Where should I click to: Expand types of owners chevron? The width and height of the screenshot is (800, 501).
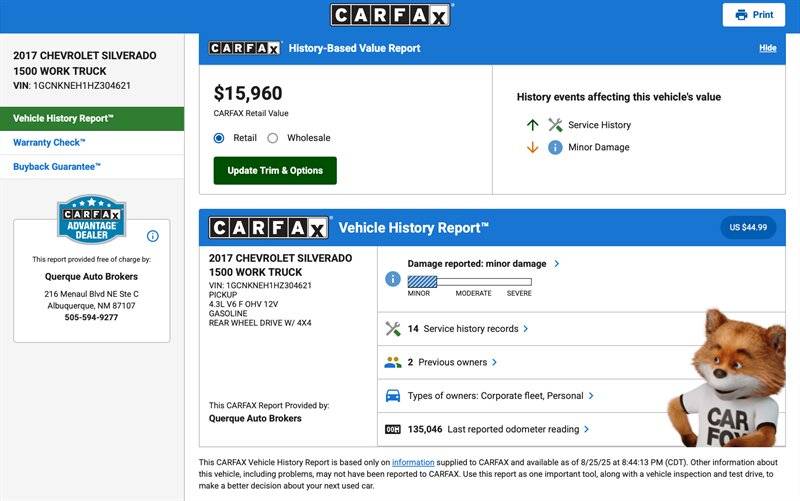pos(591,396)
